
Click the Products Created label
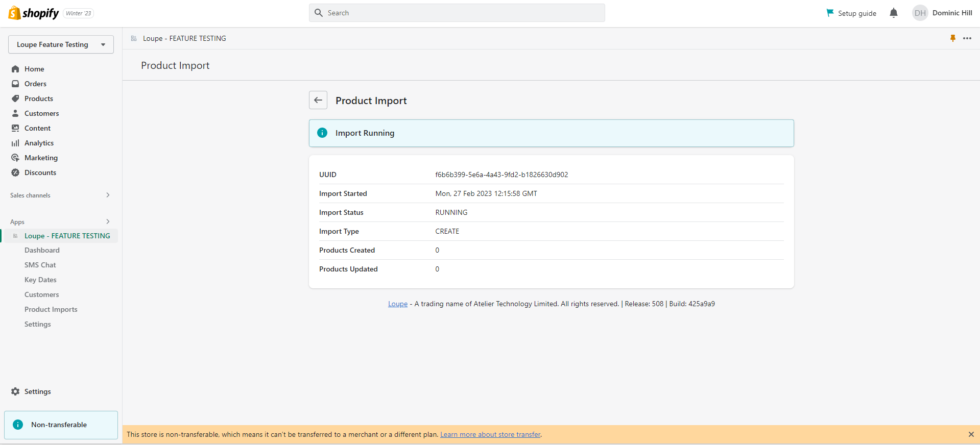point(347,250)
